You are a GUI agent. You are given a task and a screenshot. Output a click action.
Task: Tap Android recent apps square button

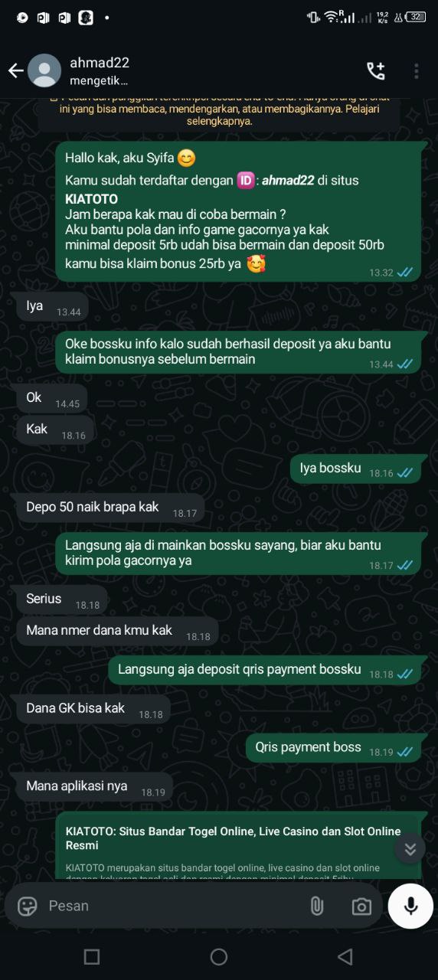tap(92, 956)
